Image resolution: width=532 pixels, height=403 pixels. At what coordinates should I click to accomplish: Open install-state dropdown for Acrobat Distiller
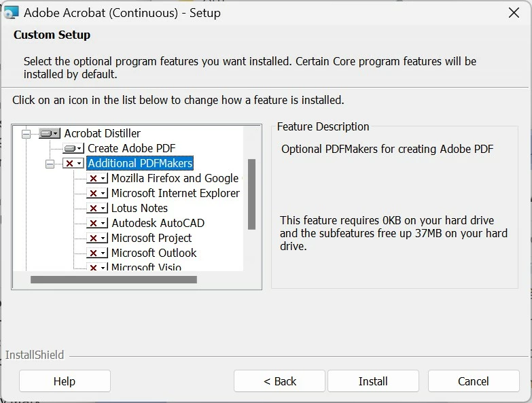pos(50,133)
